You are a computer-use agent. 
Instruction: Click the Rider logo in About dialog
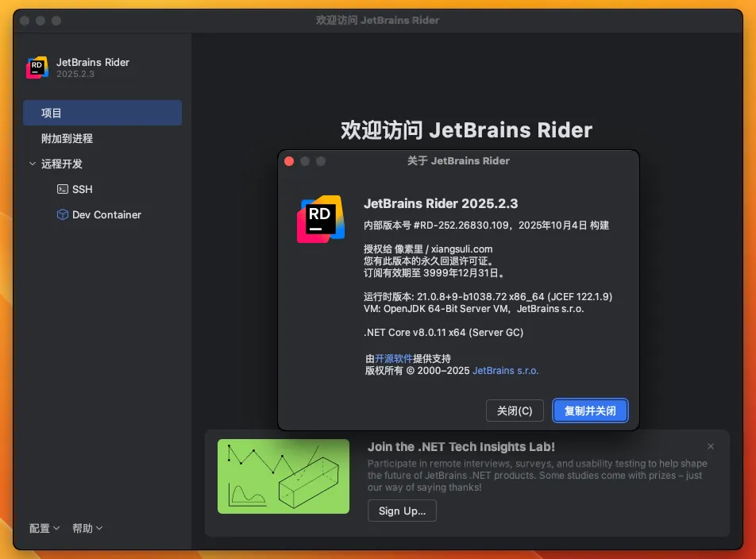click(320, 218)
